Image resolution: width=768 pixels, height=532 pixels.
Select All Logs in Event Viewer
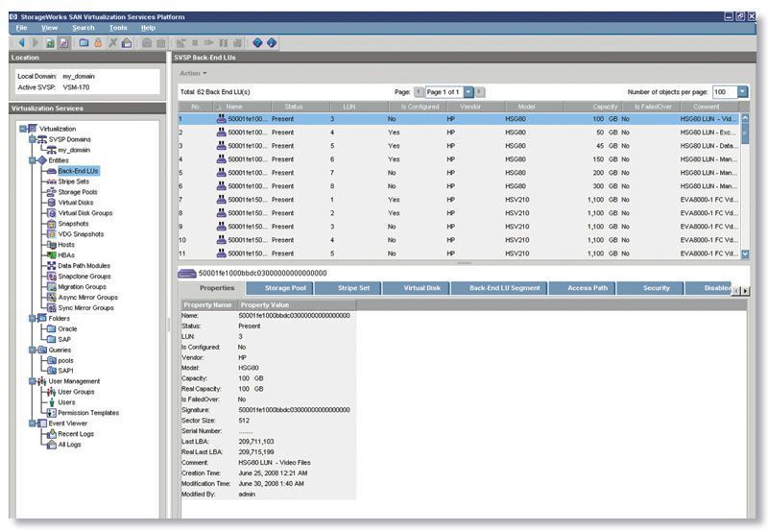click(69, 445)
